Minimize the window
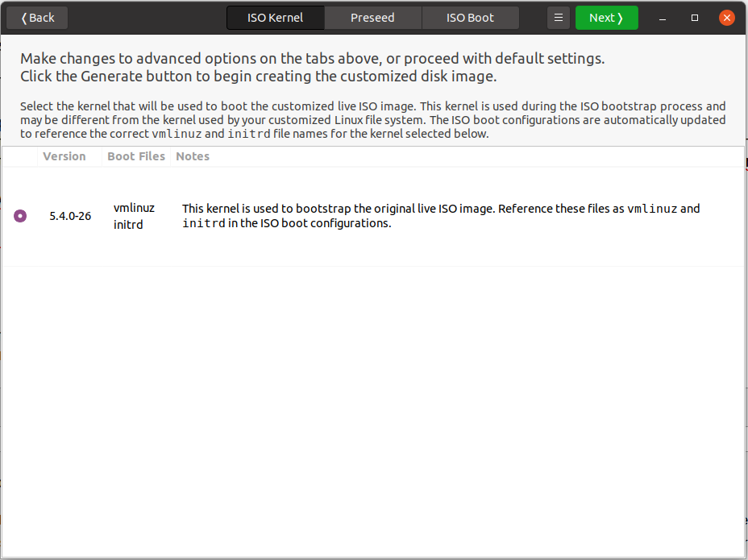748x560 pixels. [x=662, y=18]
